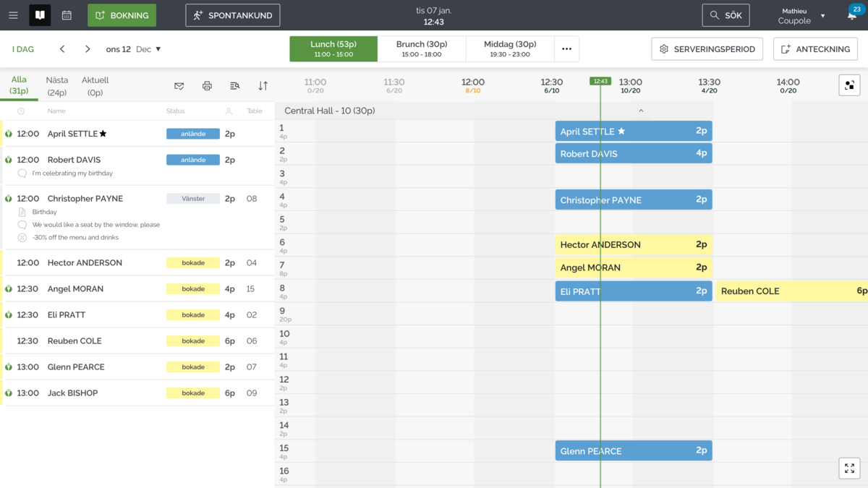Jump to today with I DAG
The width and height of the screenshot is (868, 488).
point(23,49)
